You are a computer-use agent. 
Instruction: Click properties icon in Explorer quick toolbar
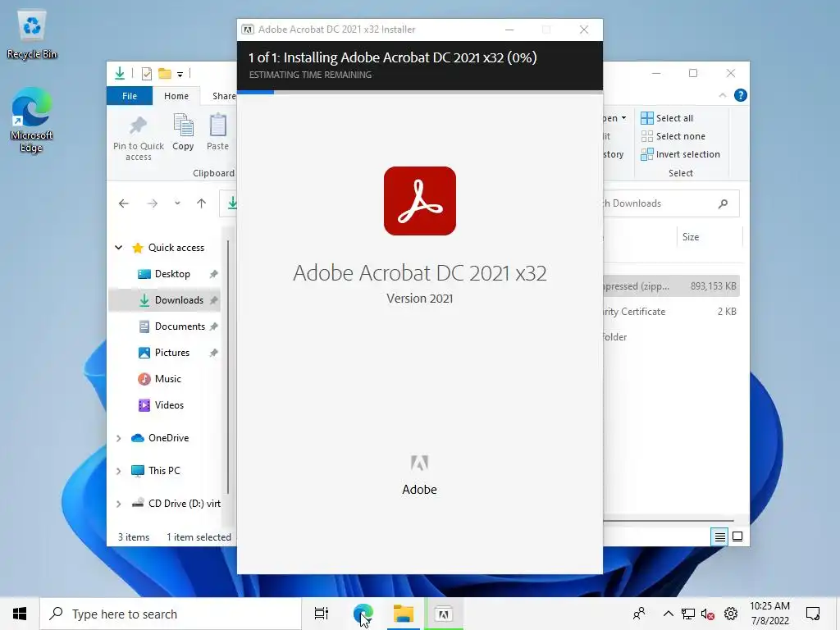coord(146,73)
